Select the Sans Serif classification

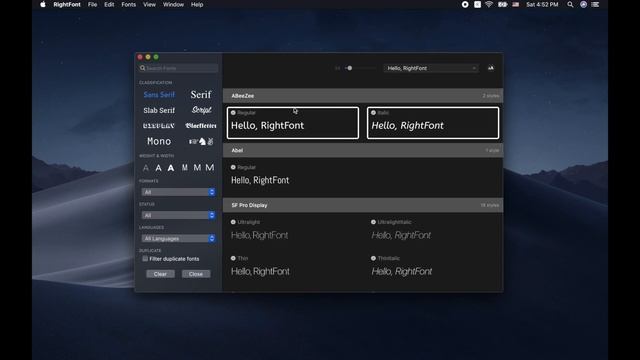pos(159,95)
